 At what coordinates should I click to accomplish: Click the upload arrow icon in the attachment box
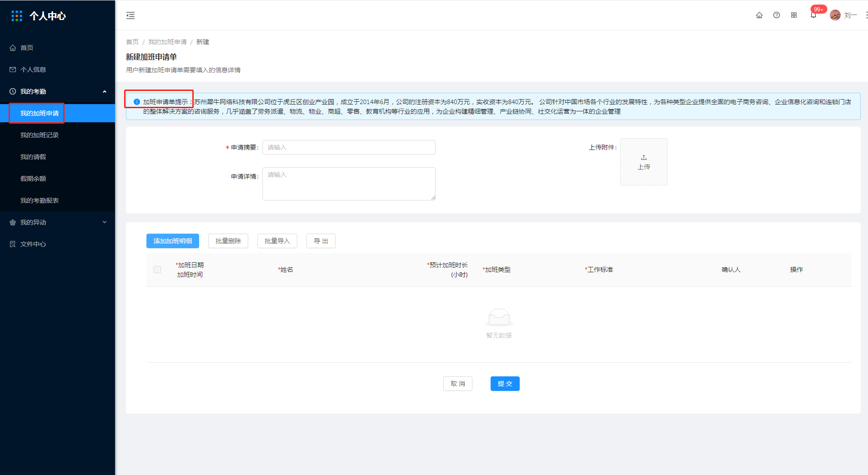tap(644, 157)
